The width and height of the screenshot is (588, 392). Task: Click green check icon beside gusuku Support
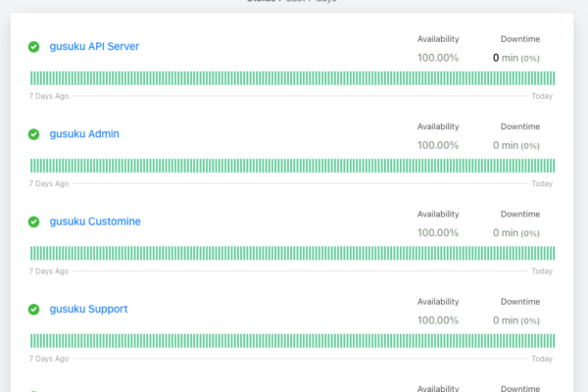point(34,310)
